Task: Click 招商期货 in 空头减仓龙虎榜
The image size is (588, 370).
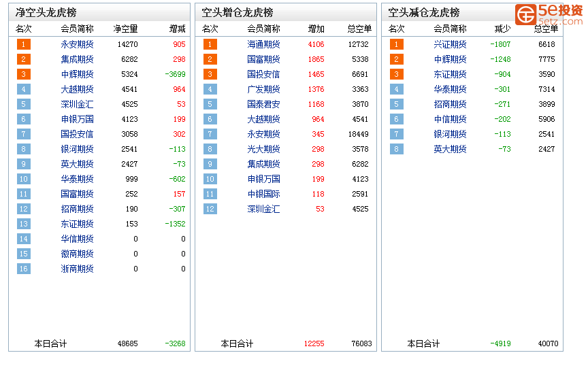Action: click(450, 104)
